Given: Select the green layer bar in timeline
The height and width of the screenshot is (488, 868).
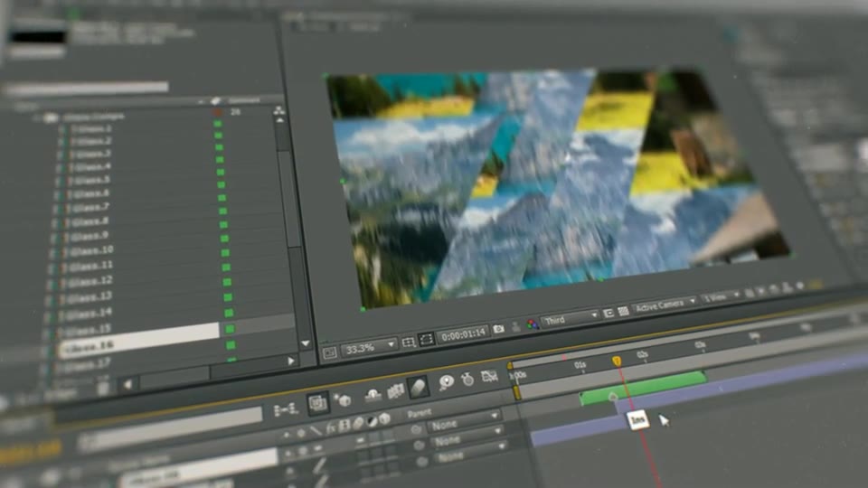Looking at the screenshot, I should 643,388.
